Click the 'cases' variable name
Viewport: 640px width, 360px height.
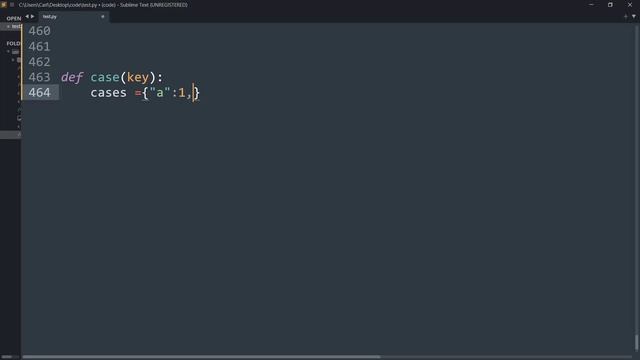click(109, 93)
